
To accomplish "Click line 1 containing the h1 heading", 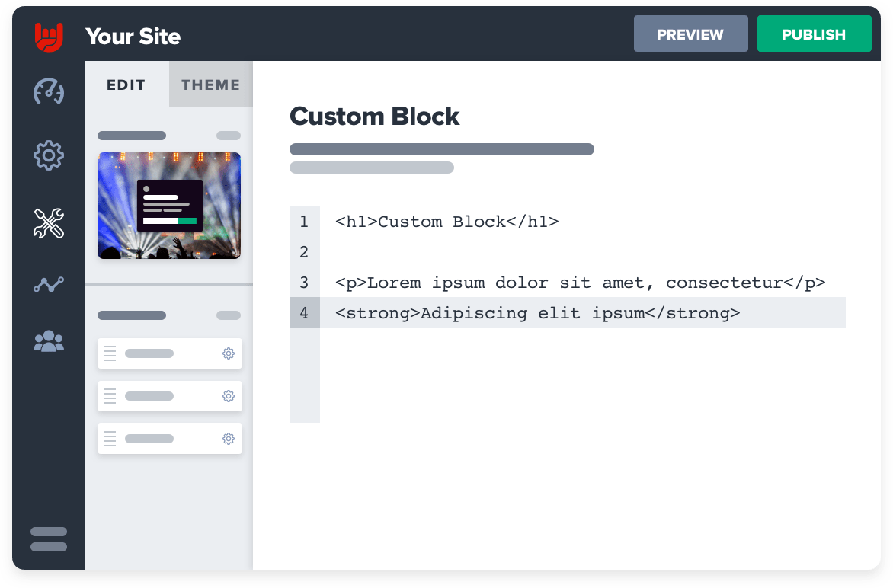I will point(446,222).
